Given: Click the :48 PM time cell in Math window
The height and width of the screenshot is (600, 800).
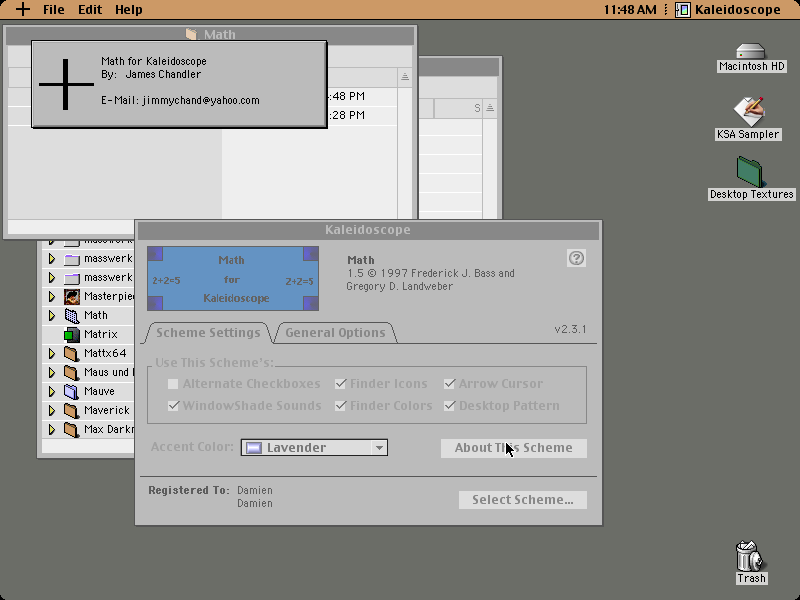Looking at the screenshot, I should click(x=346, y=96).
